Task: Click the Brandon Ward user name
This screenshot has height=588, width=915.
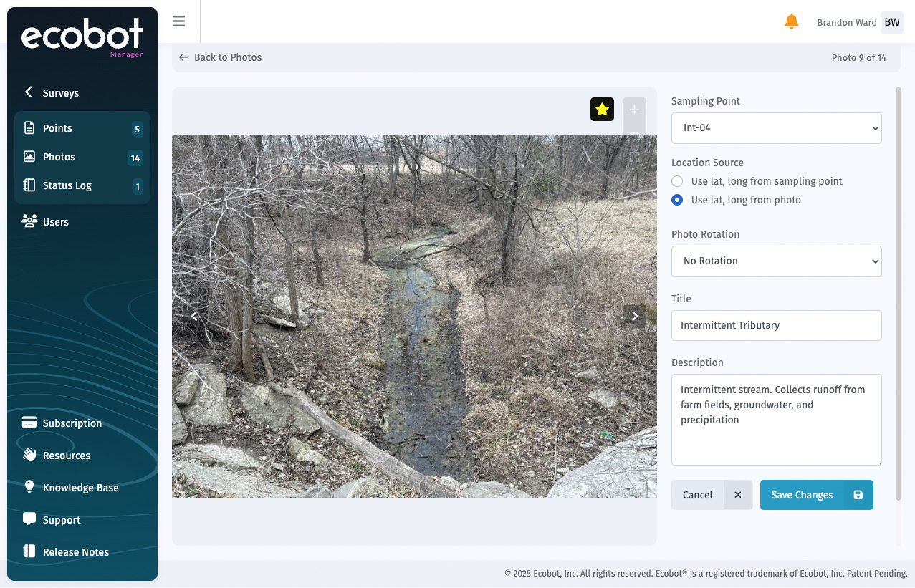Action: 847,23
